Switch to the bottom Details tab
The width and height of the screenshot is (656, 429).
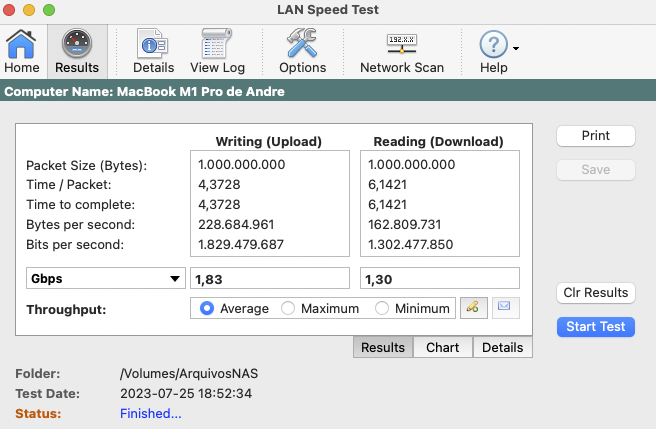pos(502,347)
